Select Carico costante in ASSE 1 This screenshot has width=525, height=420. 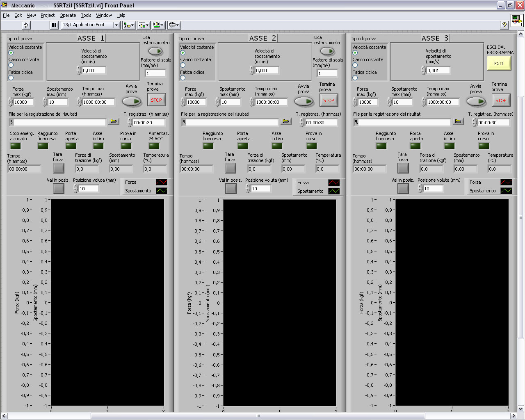coord(11,65)
